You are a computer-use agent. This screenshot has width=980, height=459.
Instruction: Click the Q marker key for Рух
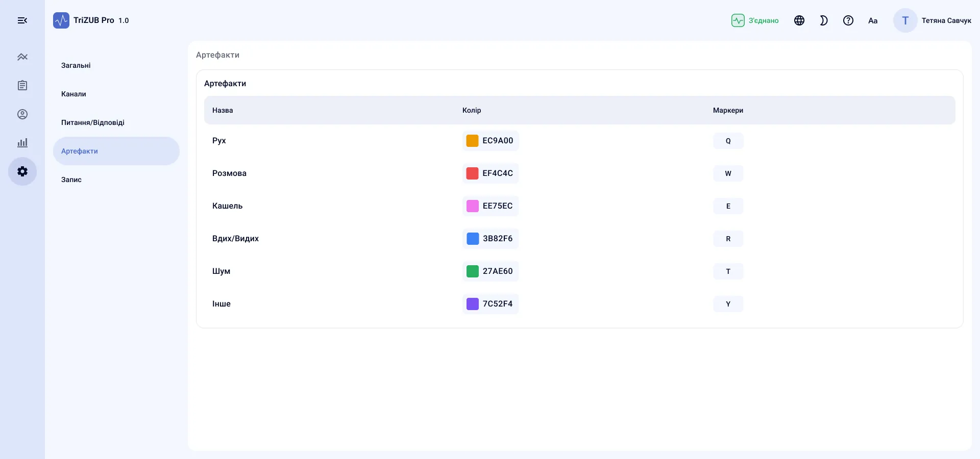point(728,141)
